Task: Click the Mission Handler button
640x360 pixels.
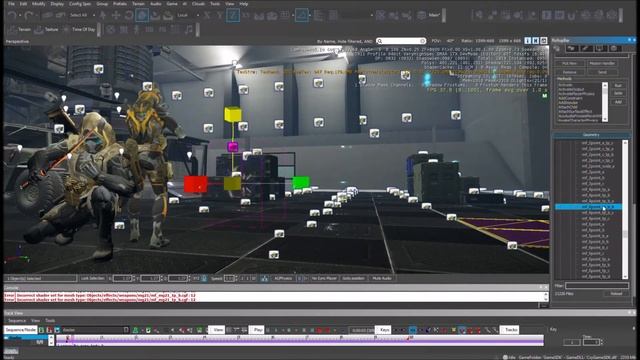Action: (602, 63)
